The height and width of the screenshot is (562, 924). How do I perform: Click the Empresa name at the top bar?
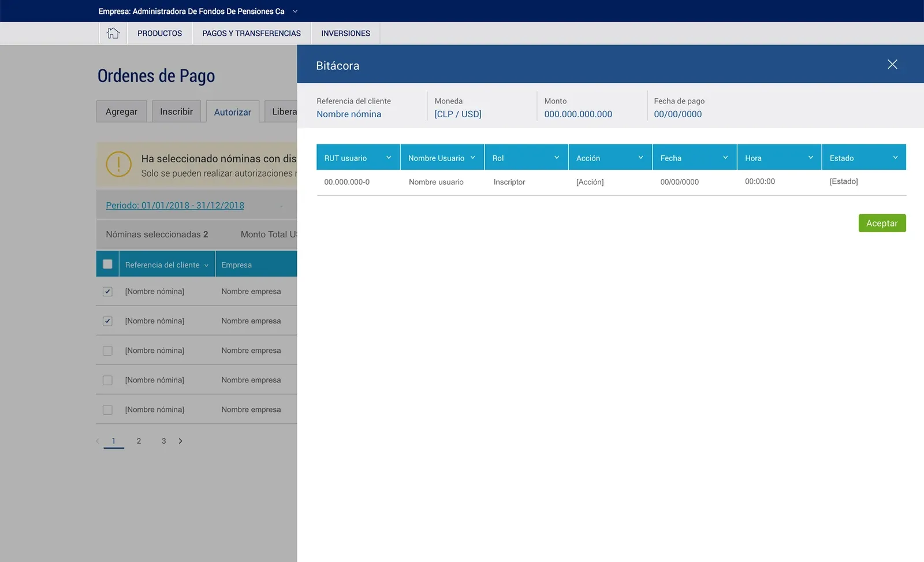click(x=191, y=11)
